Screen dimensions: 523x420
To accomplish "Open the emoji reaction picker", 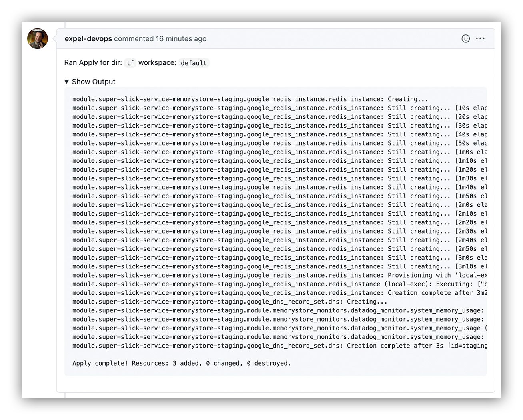I will 465,38.
